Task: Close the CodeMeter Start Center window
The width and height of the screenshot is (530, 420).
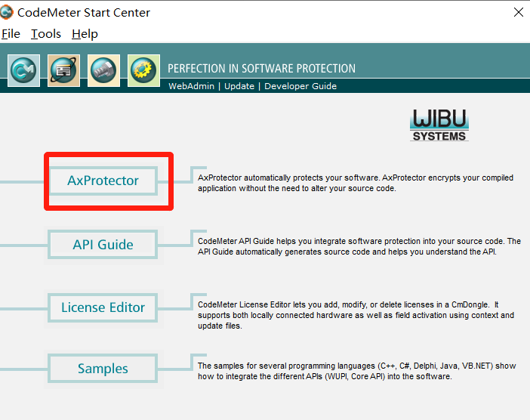Action: (519, 12)
